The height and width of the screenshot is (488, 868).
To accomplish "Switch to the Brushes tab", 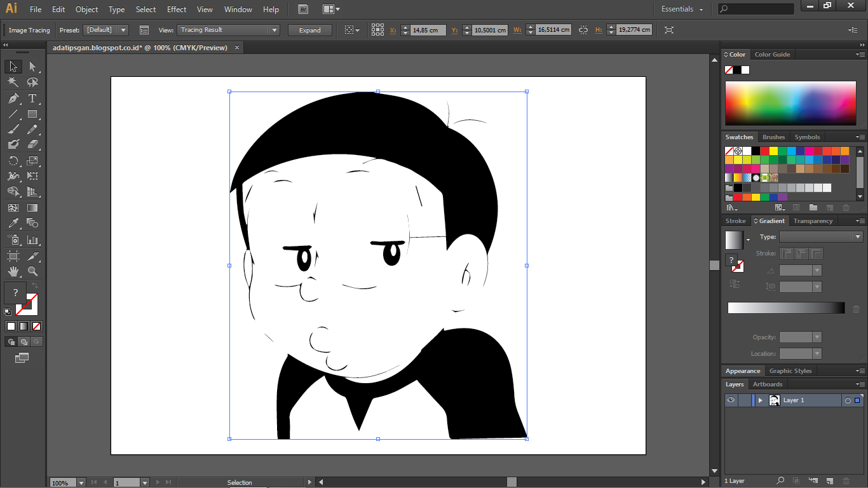I will [x=773, y=137].
